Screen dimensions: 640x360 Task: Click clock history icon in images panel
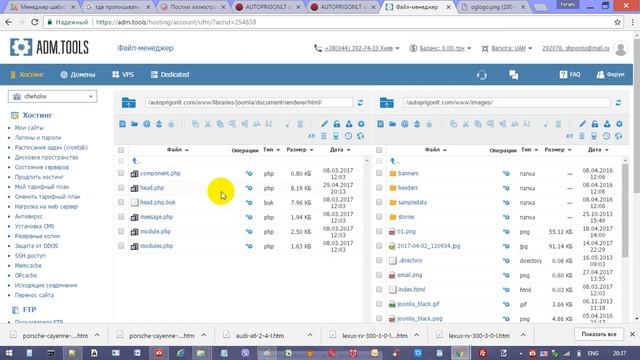click(607, 136)
